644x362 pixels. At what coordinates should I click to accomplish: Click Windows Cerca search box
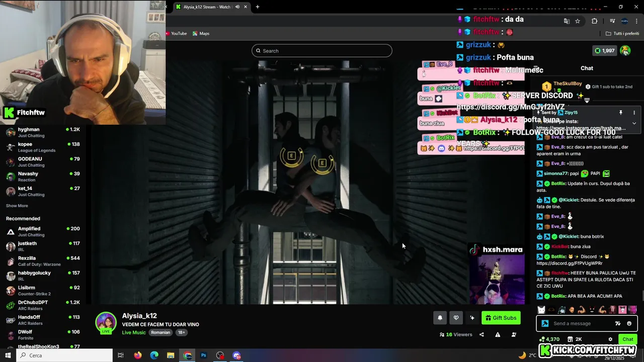pyautogui.click(x=64, y=355)
